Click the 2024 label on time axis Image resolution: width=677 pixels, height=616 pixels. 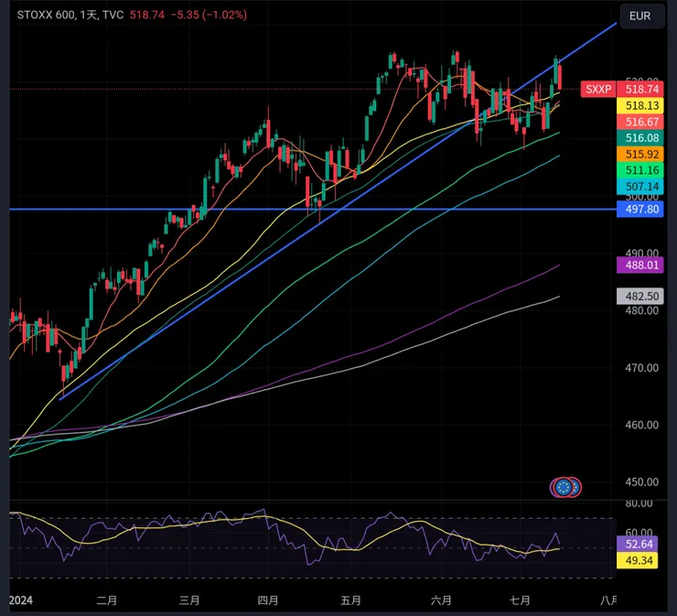coord(21,600)
